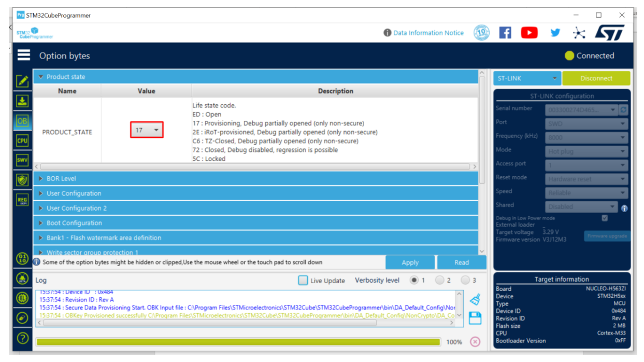Open the ST-LINK interface dropdown
This screenshot has height=362, width=644.
click(x=527, y=78)
